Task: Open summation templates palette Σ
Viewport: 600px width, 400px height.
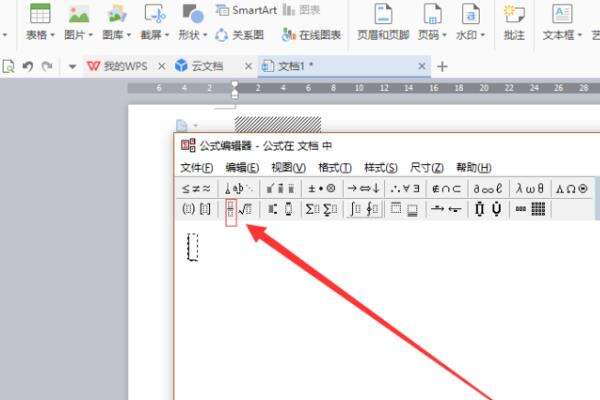Action: [x=322, y=209]
